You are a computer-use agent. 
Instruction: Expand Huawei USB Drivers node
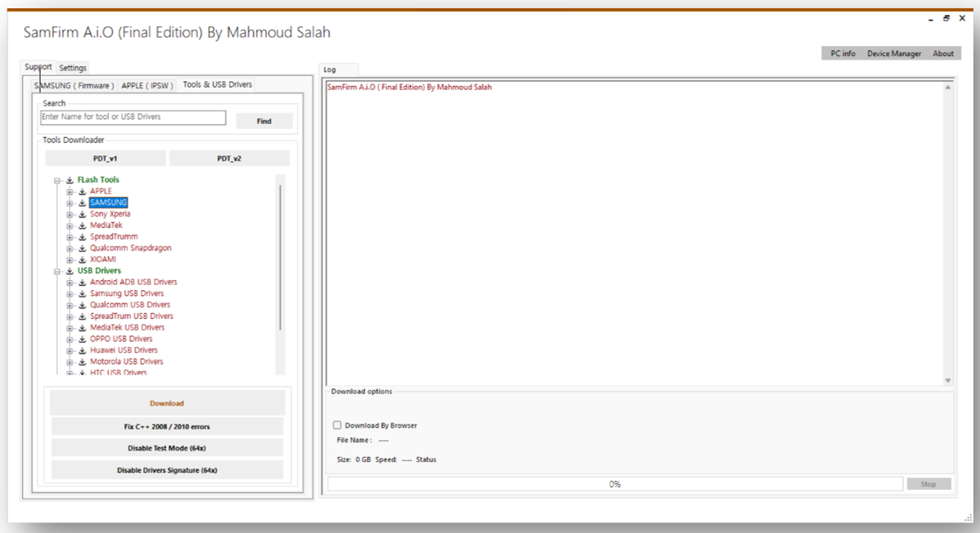69,351
